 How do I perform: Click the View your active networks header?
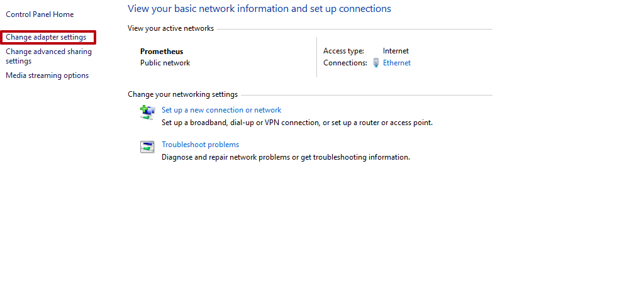(170, 28)
